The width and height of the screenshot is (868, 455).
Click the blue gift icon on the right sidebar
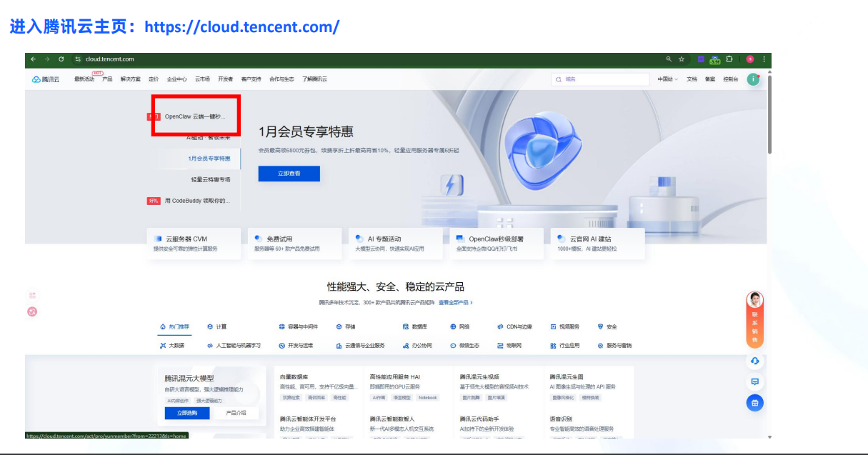pos(755,403)
